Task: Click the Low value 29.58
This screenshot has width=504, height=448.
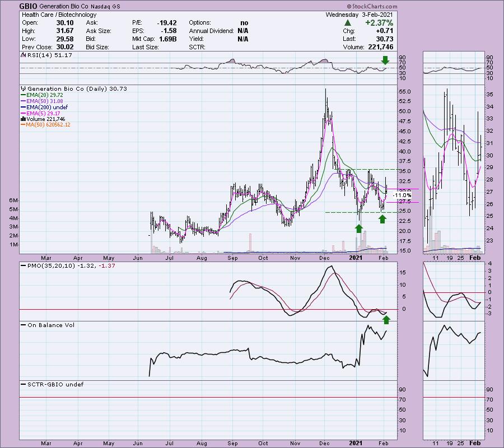Action: tap(65, 39)
